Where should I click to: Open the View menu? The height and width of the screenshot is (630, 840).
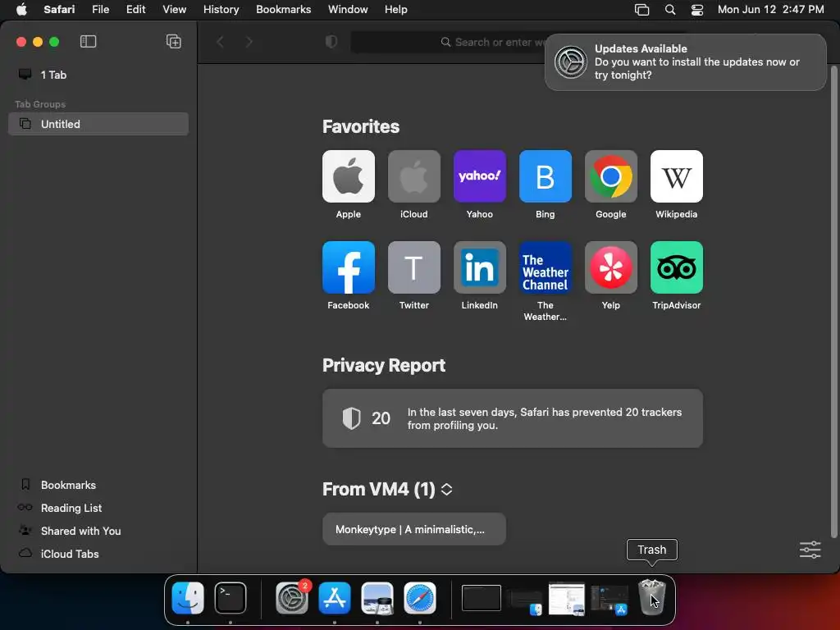click(x=174, y=9)
